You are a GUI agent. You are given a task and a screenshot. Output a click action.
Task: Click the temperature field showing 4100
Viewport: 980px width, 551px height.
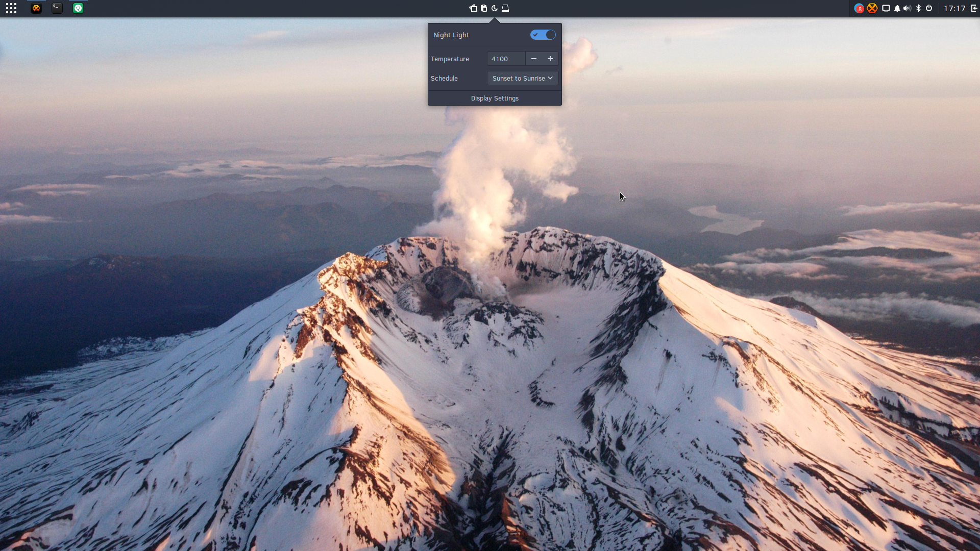tap(506, 59)
